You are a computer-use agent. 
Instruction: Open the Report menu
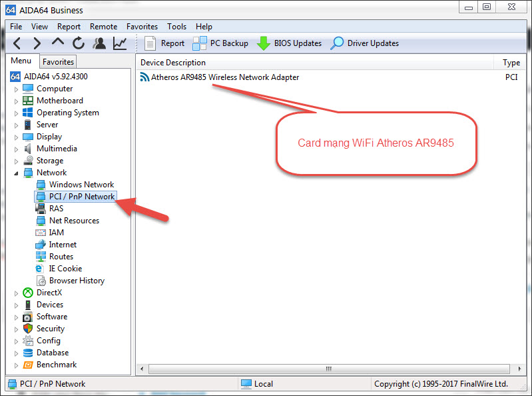69,27
